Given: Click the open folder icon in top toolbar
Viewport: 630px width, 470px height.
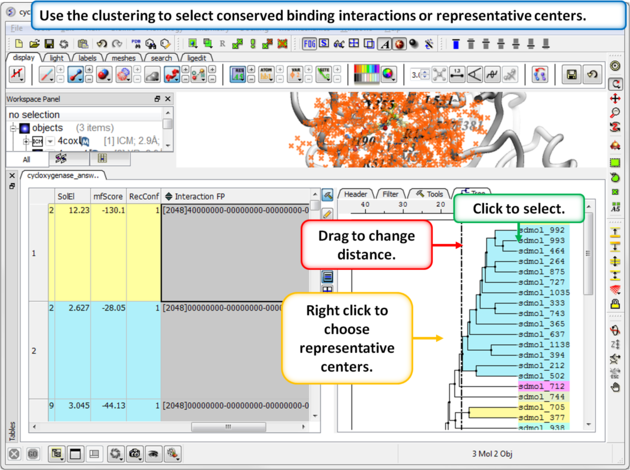Looking at the screenshot, I should 34,44.
